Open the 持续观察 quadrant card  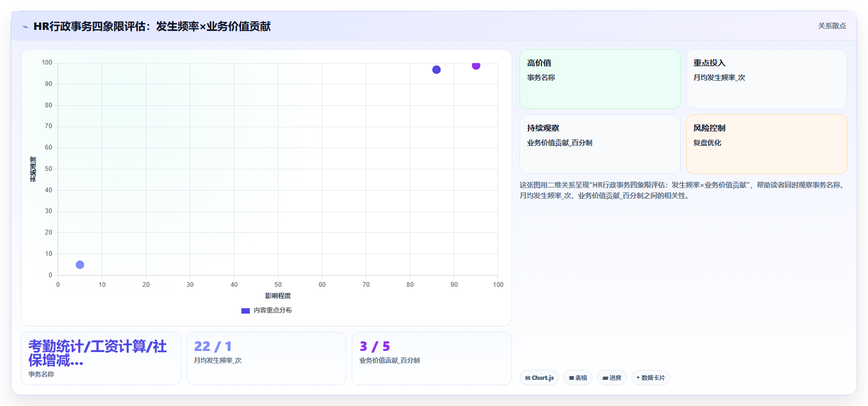[x=600, y=144]
